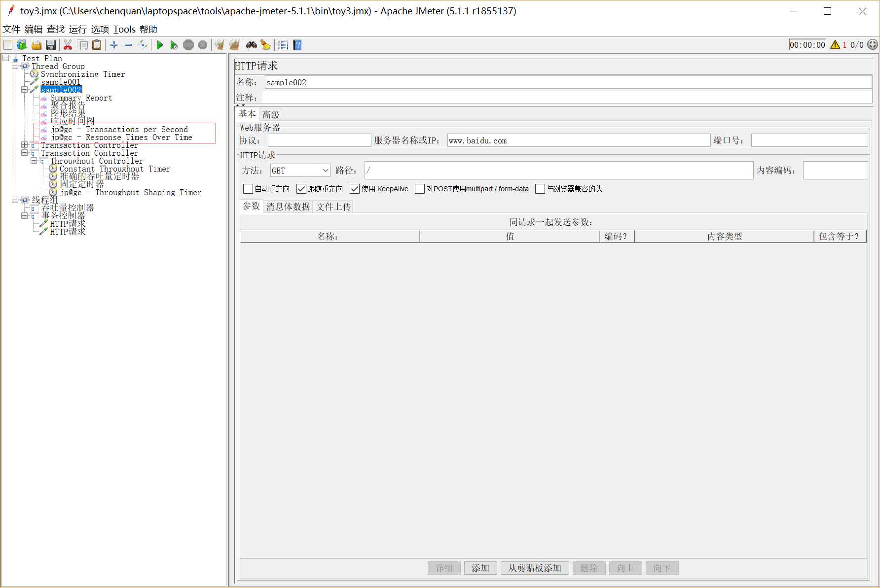
Task: Select jp@gc Response Times Over Time listener
Action: 122,137
